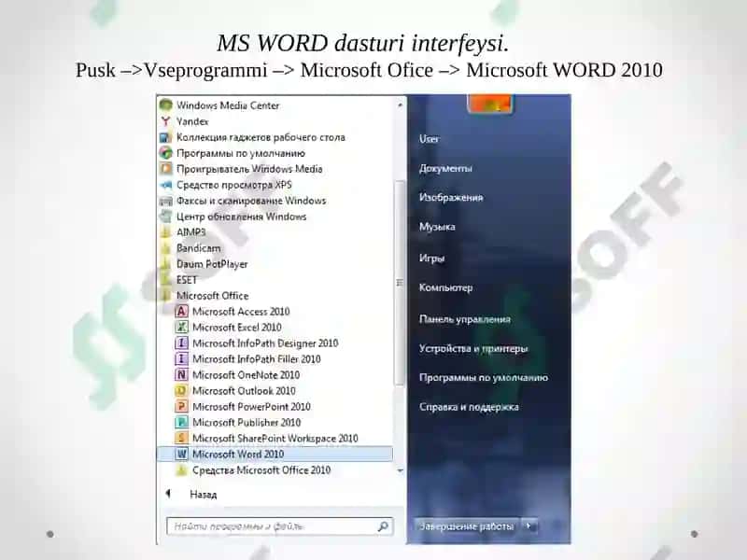Click the Центр обновления Windows icon

[x=165, y=217]
